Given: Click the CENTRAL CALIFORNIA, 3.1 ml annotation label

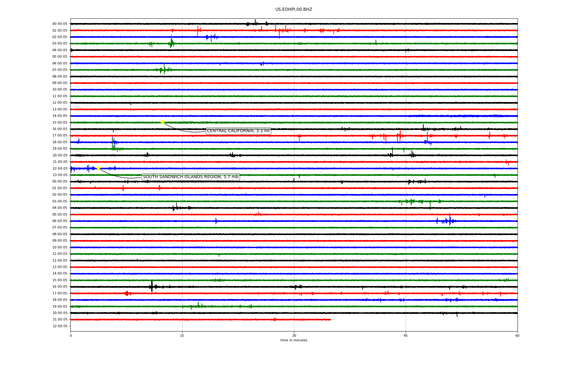Looking at the screenshot, I should click(238, 131).
